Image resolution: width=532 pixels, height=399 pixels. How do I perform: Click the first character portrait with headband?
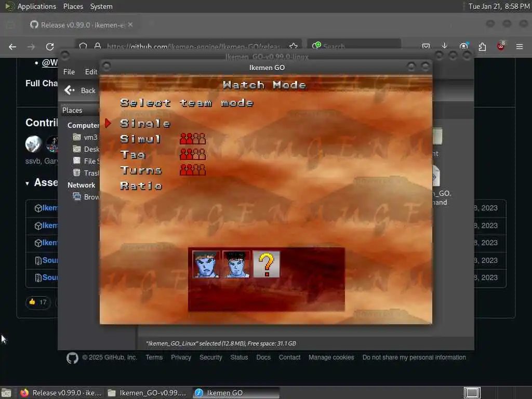click(x=206, y=264)
